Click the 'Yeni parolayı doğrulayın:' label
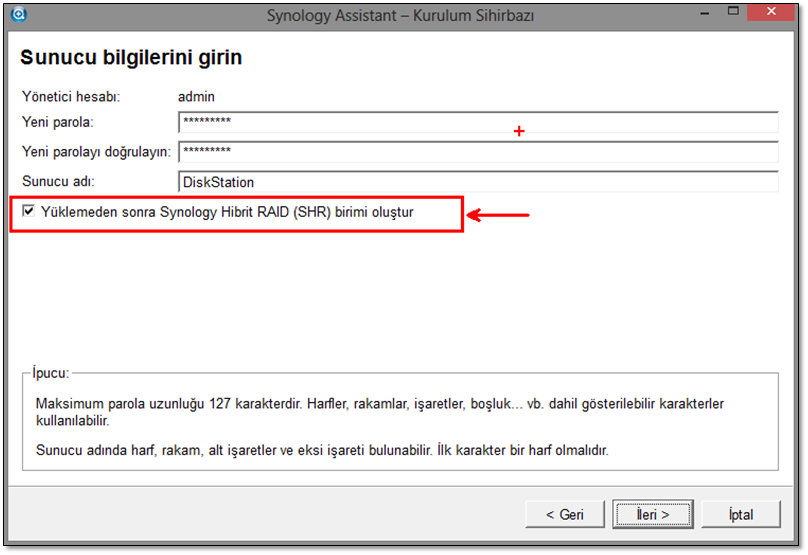 [x=96, y=152]
